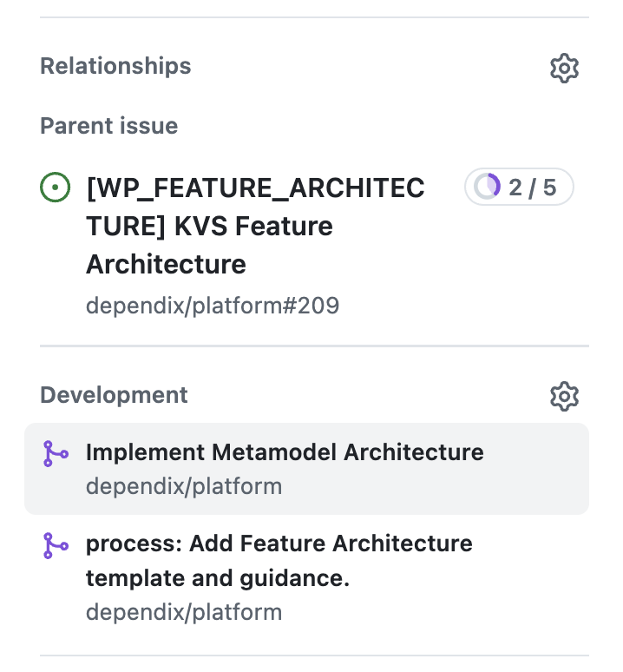The width and height of the screenshot is (623, 672).
Task: Click dependix/platform under Implement Metamodel Architecture
Action: 183,486
